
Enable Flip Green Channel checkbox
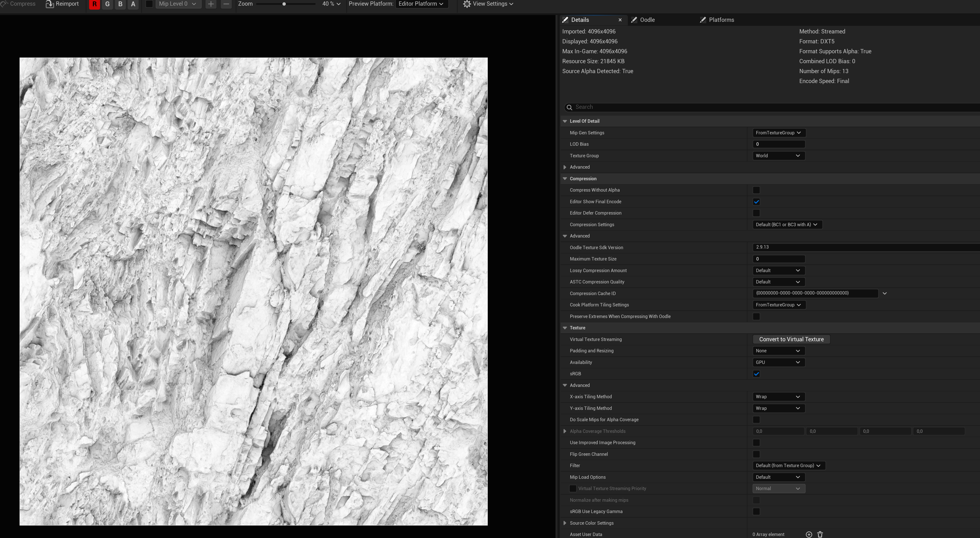(756, 454)
